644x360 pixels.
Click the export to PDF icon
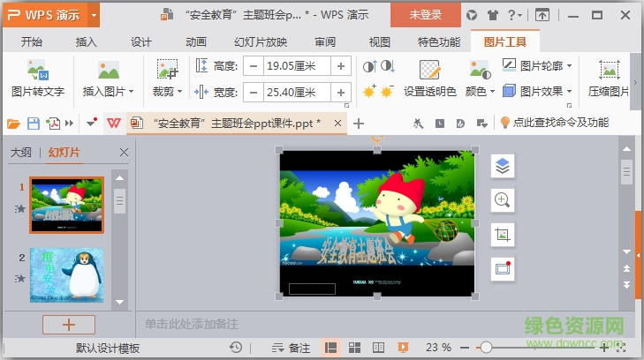(53, 124)
